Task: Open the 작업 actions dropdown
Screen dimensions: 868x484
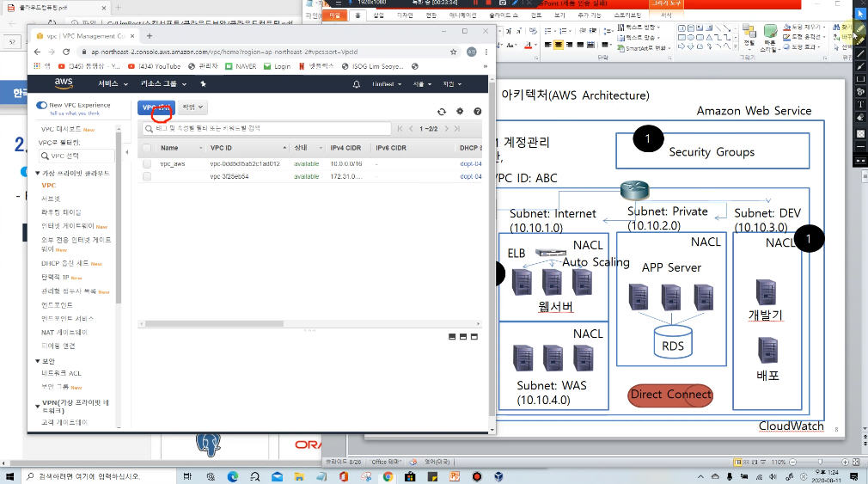Action: [193, 107]
